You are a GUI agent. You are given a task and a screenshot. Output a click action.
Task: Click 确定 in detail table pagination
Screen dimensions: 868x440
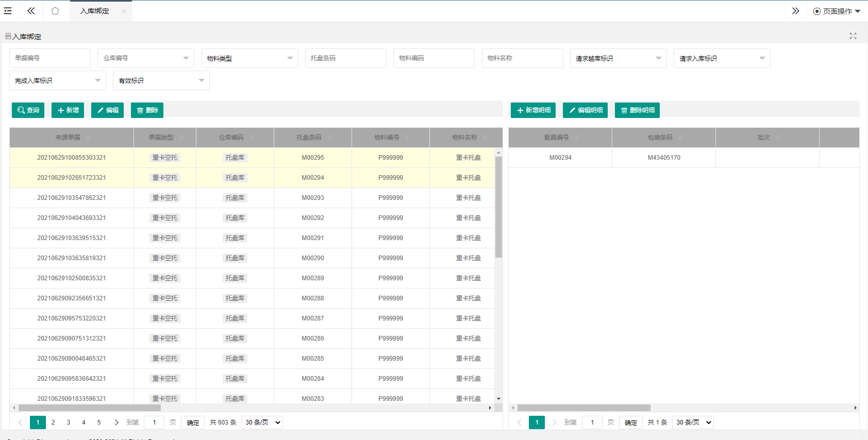point(631,422)
